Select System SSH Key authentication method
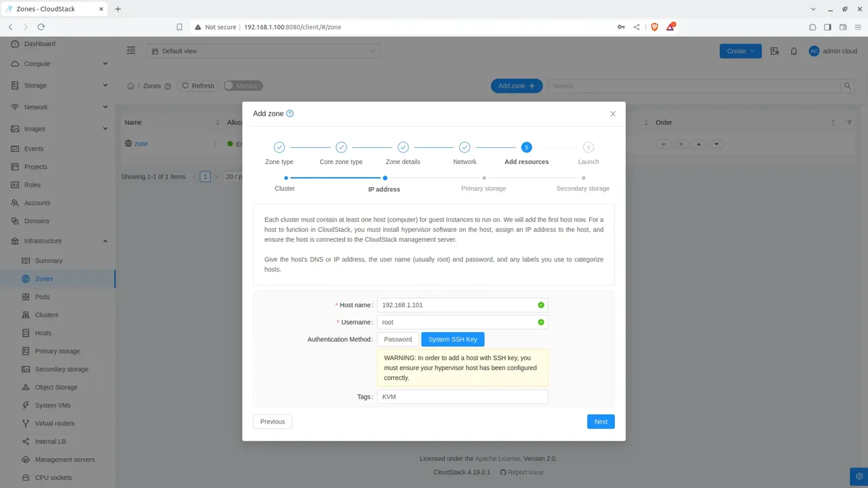Viewport: 868px width, 488px height. click(x=452, y=339)
